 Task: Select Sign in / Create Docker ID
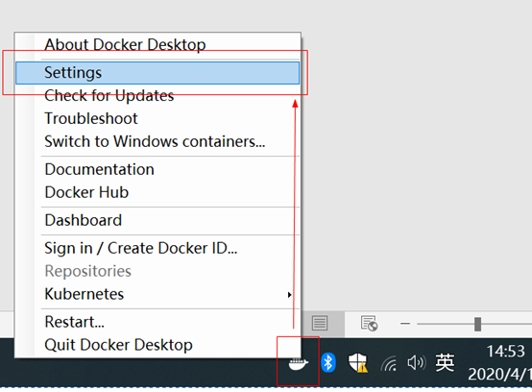click(157, 248)
